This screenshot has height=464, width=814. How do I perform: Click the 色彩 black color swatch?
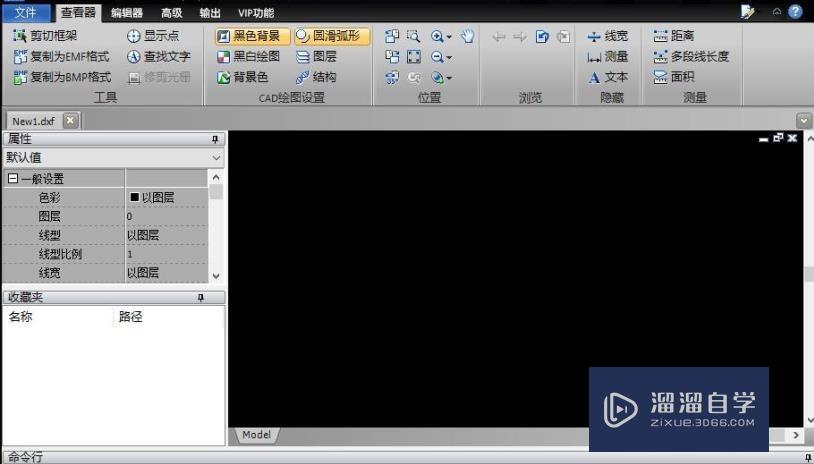tap(134, 197)
